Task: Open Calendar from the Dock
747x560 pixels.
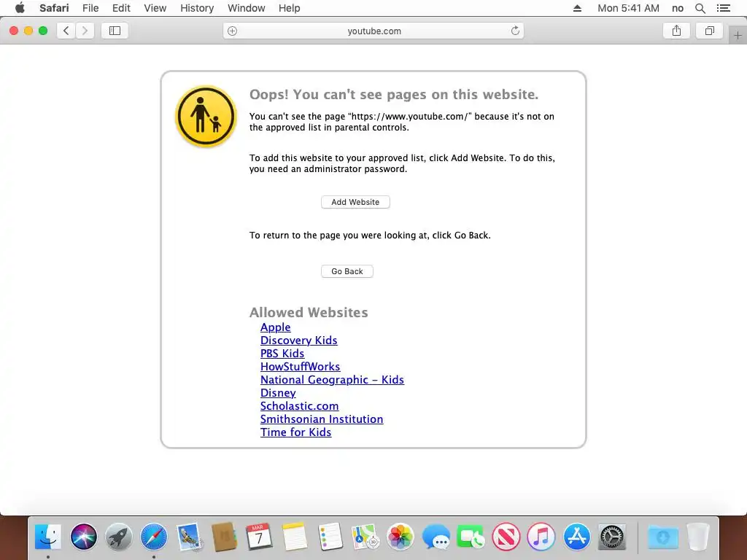Action: (259, 537)
